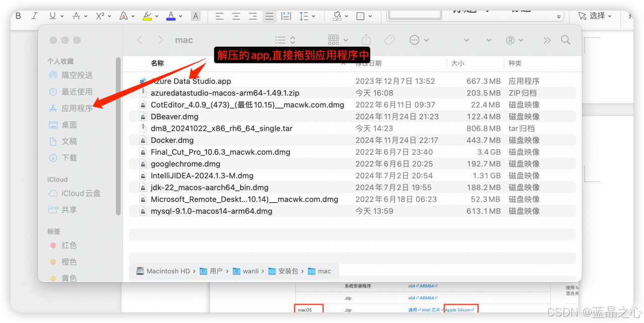Click wanli in the path bar
This screenshot has height=323, width=644.
click(246, 271)
